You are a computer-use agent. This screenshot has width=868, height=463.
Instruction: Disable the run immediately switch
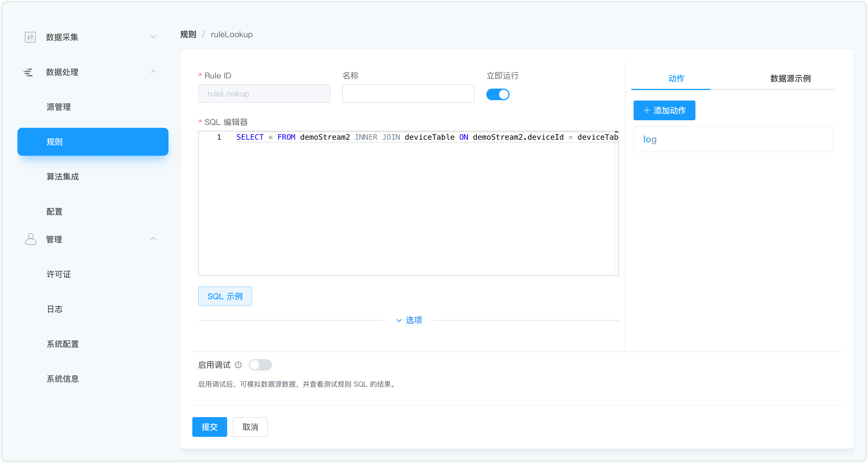click(497, 94)
